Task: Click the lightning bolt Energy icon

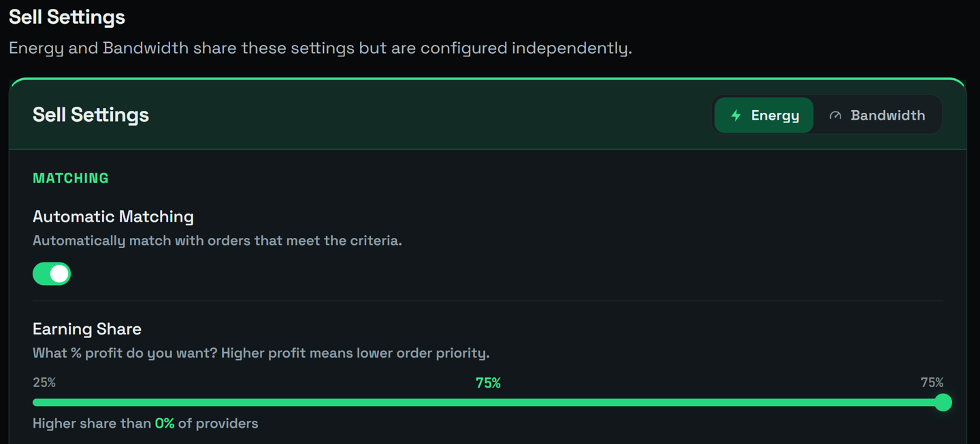Action: (736, 116)
